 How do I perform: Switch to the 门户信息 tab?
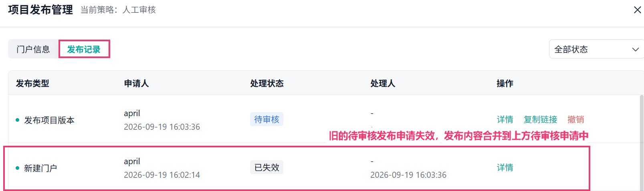(x=33, y=49)
